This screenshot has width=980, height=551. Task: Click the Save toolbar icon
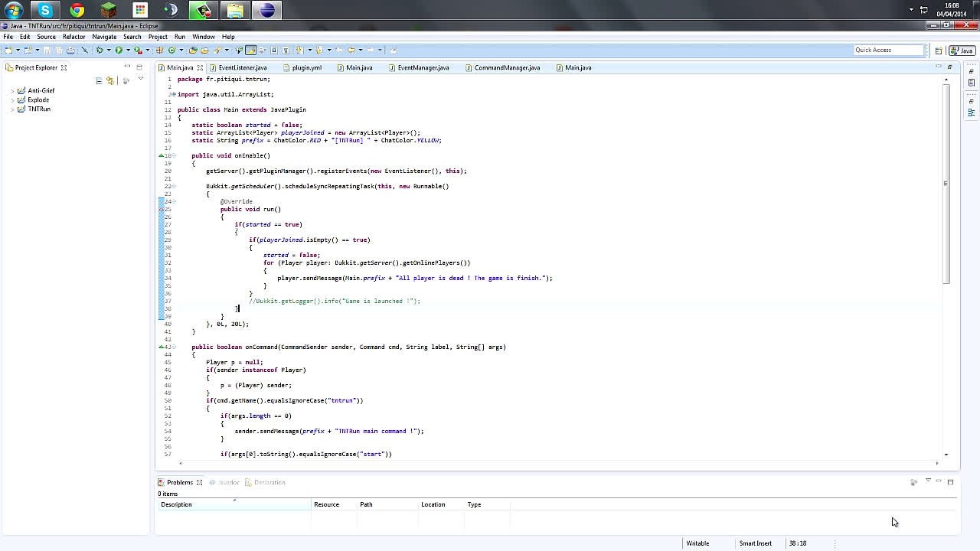pyautogui.click(x=47, y=50)
